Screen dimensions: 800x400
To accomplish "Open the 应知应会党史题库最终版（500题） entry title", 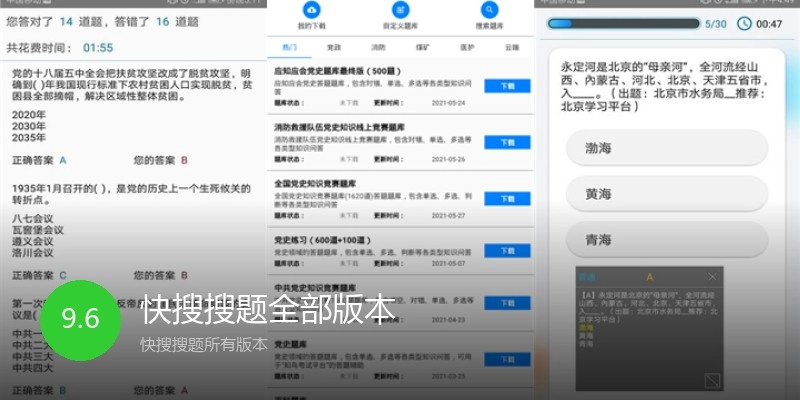I will (x=338, y=70).
